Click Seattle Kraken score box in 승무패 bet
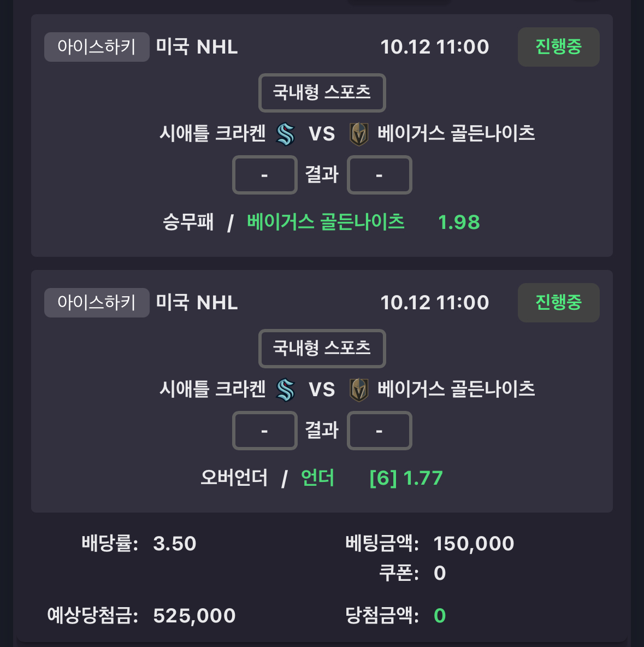 (265, 175)
